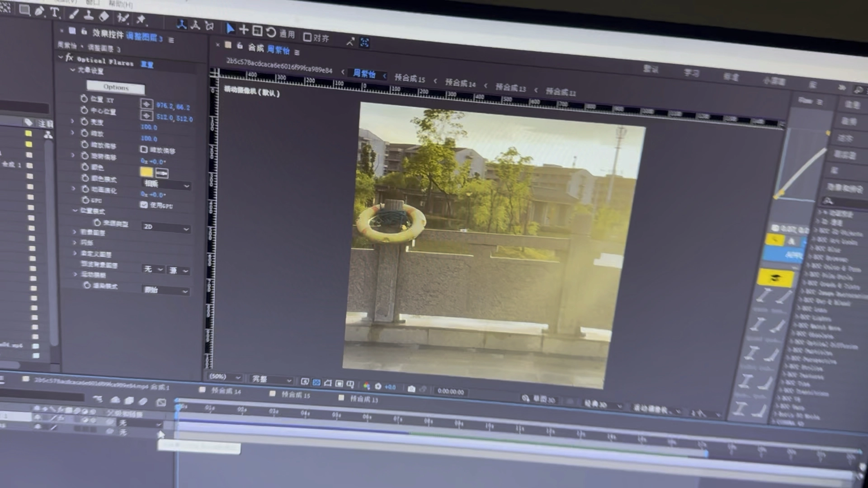Select the Pen tool in the toolbar
868x488 pixels.
pyautogui.click(x=40, y=11)
